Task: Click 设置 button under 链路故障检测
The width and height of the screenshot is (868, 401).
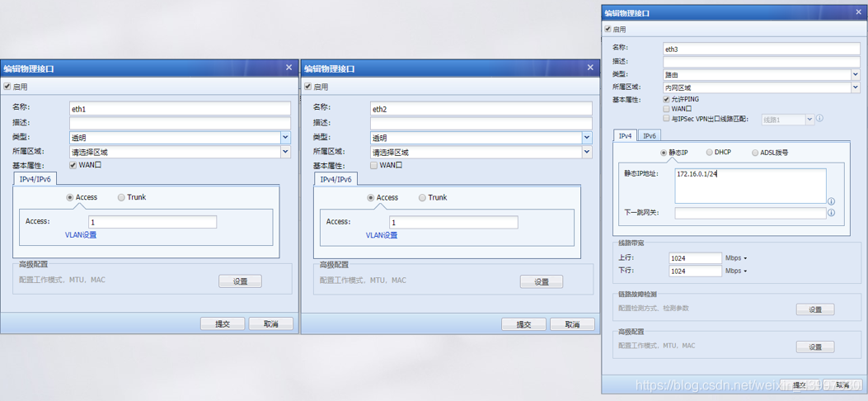Action: 814,309
